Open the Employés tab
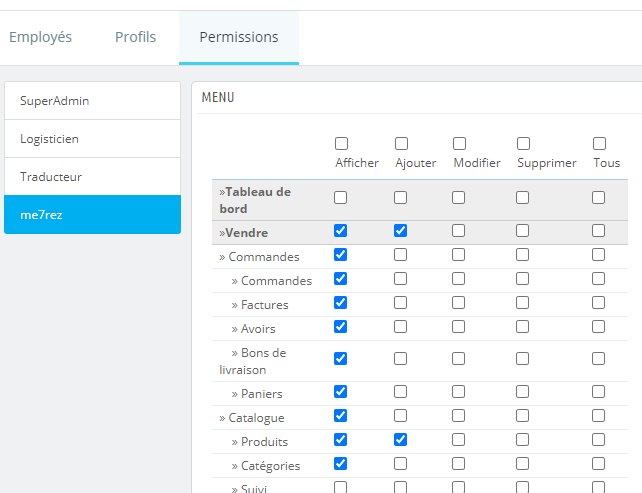This screenshot has width=642, height=493. [x=41, y=37]
